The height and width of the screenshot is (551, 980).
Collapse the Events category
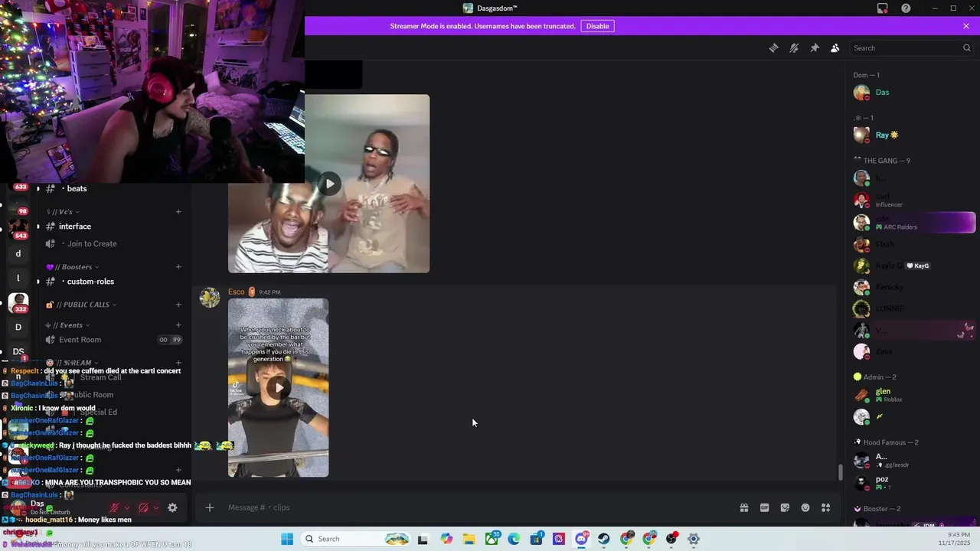tap(67, 325)
